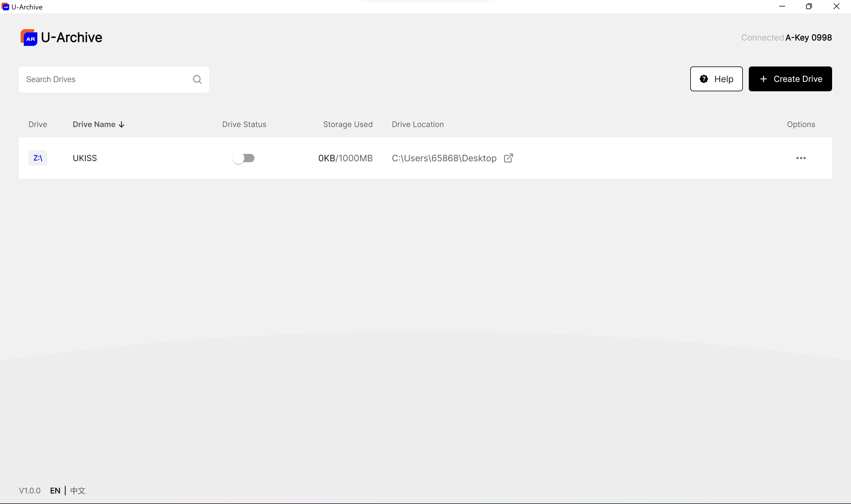Screen dimensions: 851x504
Task: Click the three-dot options icon for UKISS
Action: (x=800, y=158)
